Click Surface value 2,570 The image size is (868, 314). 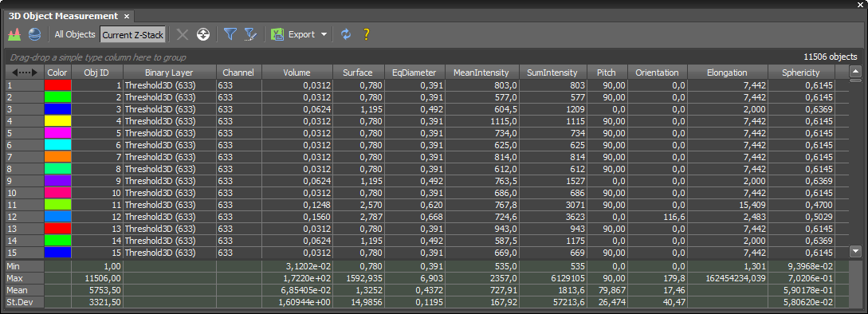371,205
